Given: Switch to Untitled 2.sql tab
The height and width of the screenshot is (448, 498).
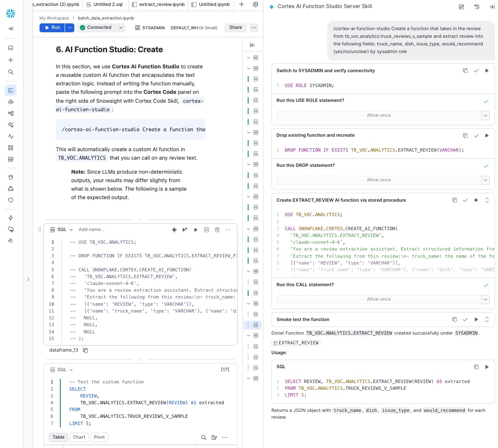Looking at the screenshot, I should (x=105, y=4).
